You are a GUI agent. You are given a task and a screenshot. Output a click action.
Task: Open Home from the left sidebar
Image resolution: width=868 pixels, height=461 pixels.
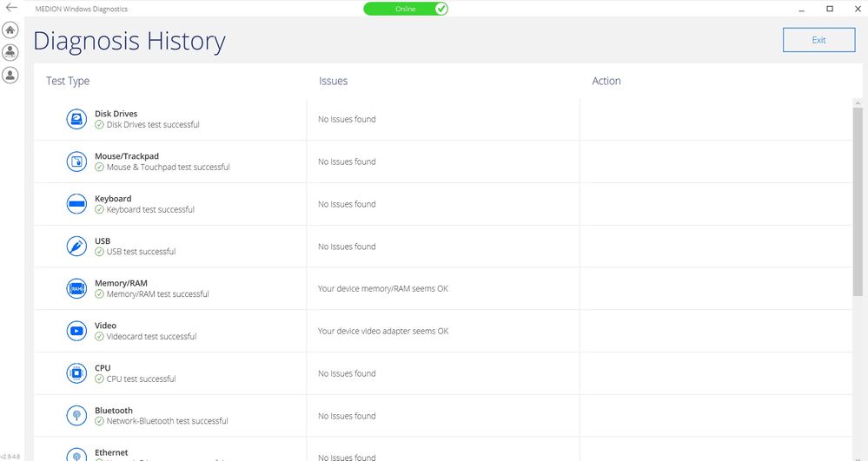(10, 30)
